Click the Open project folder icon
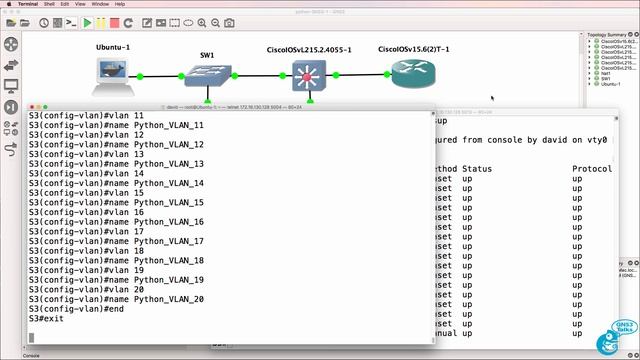 click(x=25, y=23)
